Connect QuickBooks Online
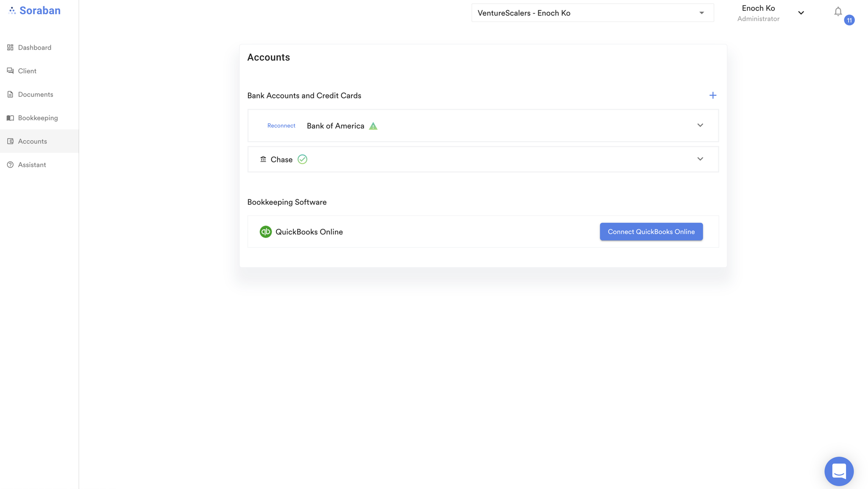The width and height of the screenshot is (868, 489). (651, 232)
